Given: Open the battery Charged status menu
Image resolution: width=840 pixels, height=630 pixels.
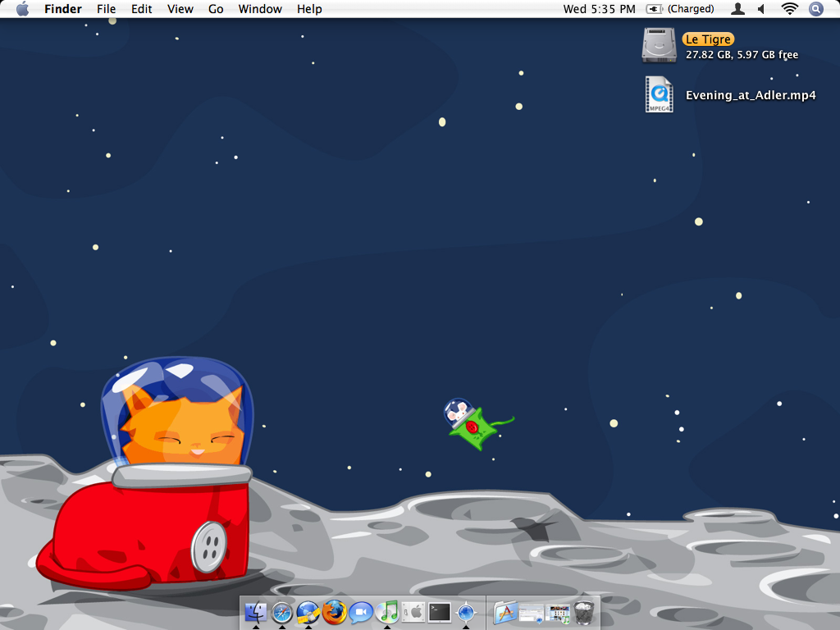Looking at the screenshot, I should pos(680,9).
